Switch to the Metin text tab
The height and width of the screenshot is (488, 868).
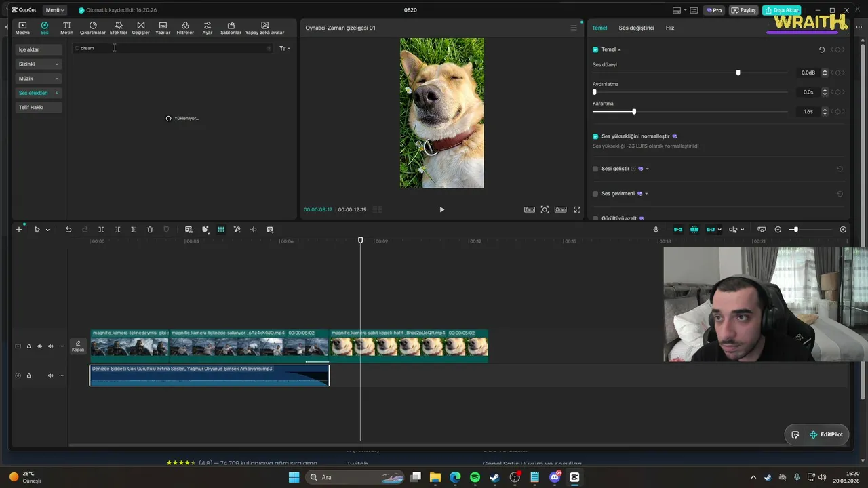(x=66, y=28)
